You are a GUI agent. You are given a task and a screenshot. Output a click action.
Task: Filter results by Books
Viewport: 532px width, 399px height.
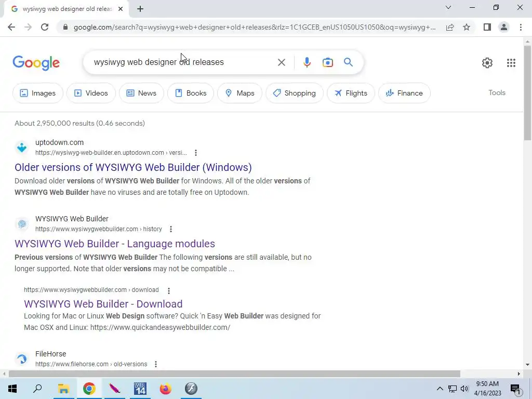[x=191, y=93]
